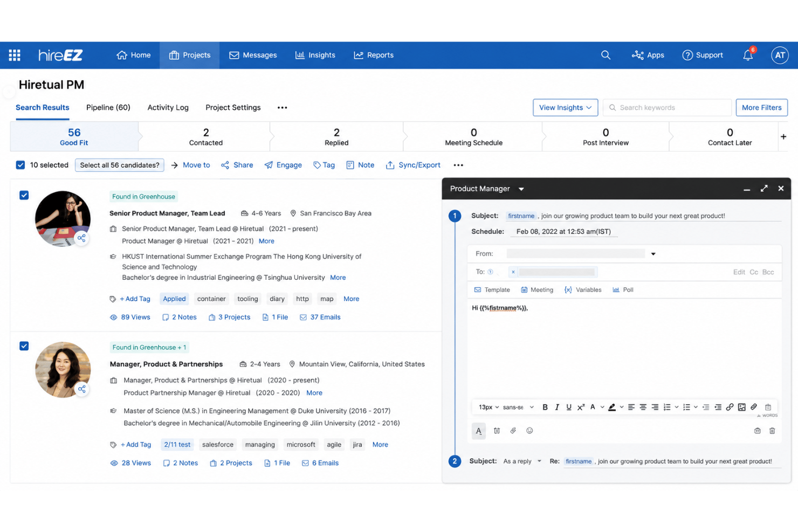This screenshot has width=798, height=532.
Task: Insert a link in the email
Action: [x=730, y=407]
